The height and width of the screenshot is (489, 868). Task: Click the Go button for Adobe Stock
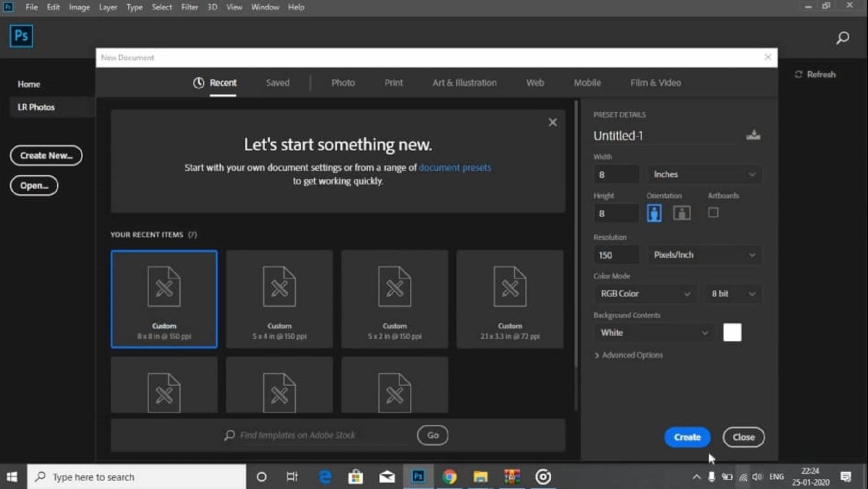[433, 435]
